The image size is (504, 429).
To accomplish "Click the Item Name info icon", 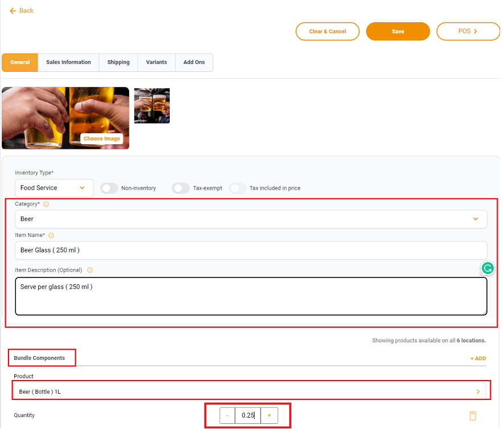I will (51, 236).
